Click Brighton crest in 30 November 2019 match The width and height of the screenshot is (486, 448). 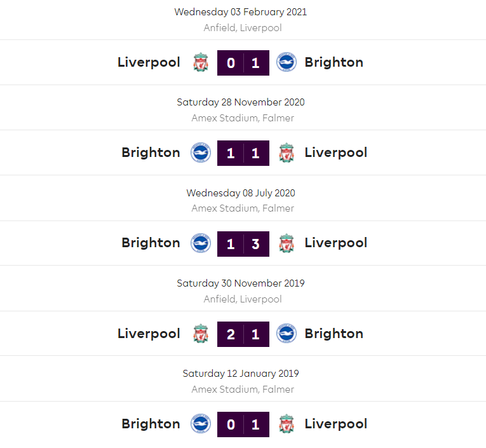[x=287, y=334]
